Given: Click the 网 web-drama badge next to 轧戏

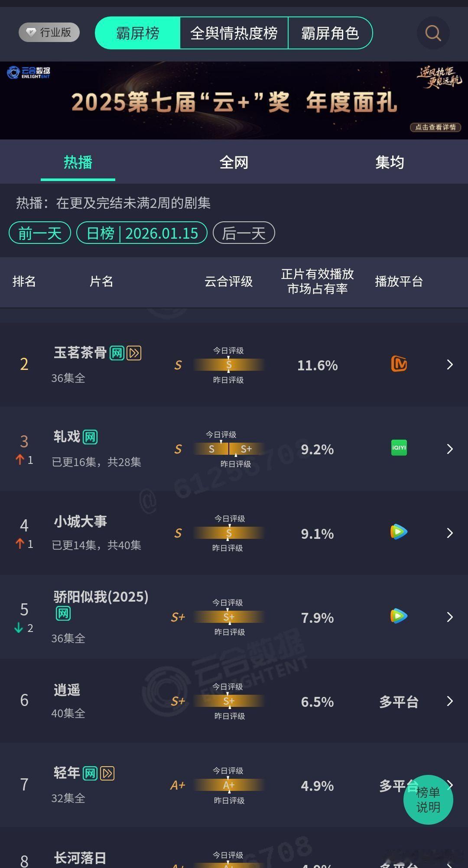Looking at the screenshot, I should coord(91,437).
